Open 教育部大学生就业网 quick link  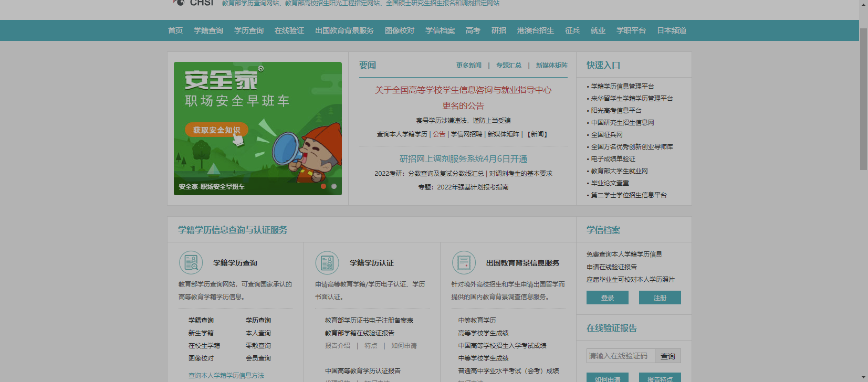pos(620,171)
